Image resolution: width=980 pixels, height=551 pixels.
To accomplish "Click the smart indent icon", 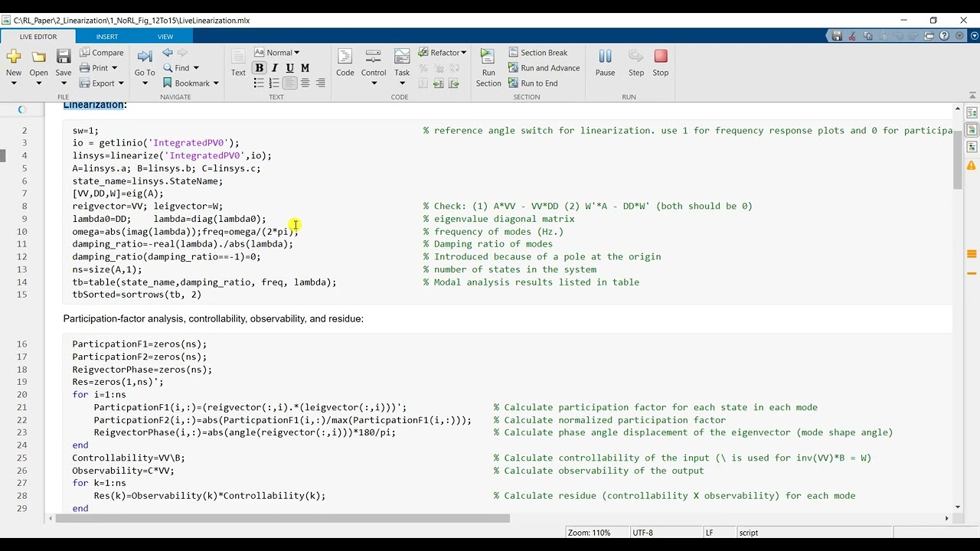I will (423, 83).
